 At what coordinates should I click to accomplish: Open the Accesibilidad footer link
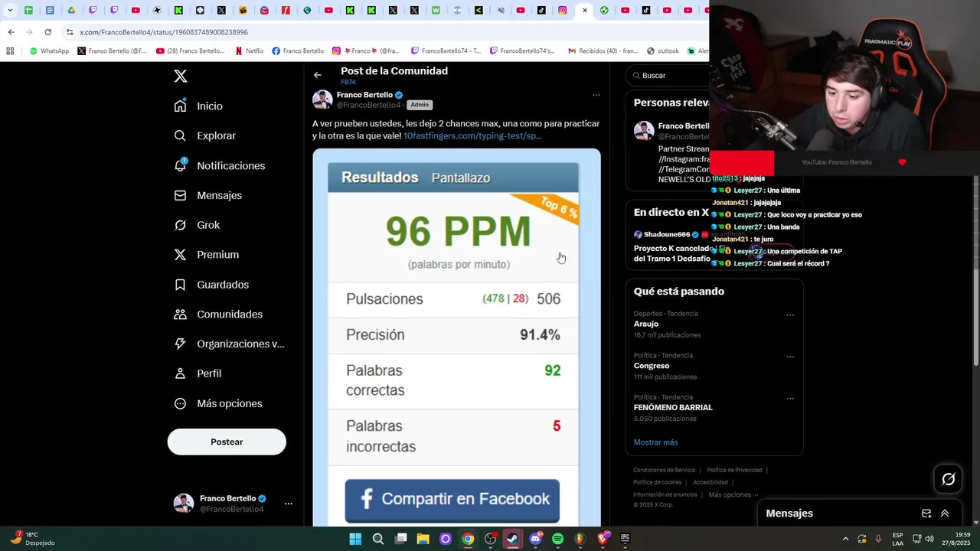(710, 482)
